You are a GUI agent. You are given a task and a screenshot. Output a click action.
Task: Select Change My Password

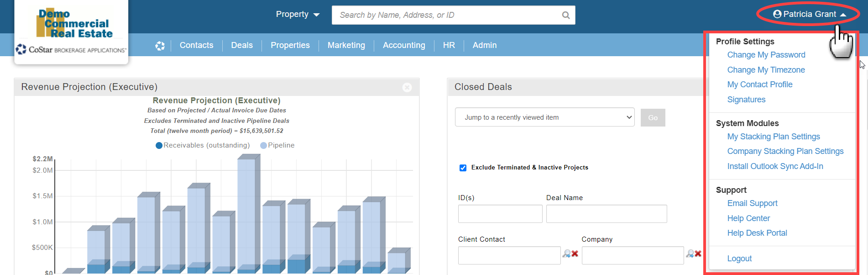(x=766, y=55)
